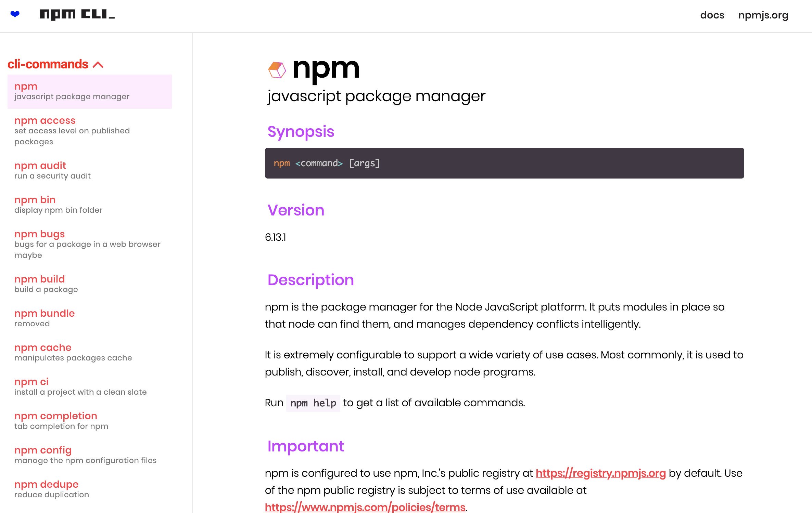Screen dimensions: 812x513
Task: Click the cube icon beside npm title
Action: [x=277, y=70]
